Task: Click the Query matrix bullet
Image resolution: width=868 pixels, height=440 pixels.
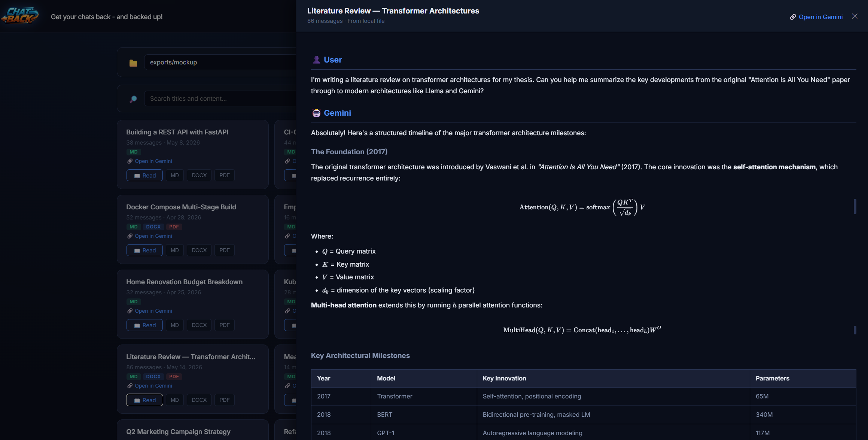Action: coord(349,251)
